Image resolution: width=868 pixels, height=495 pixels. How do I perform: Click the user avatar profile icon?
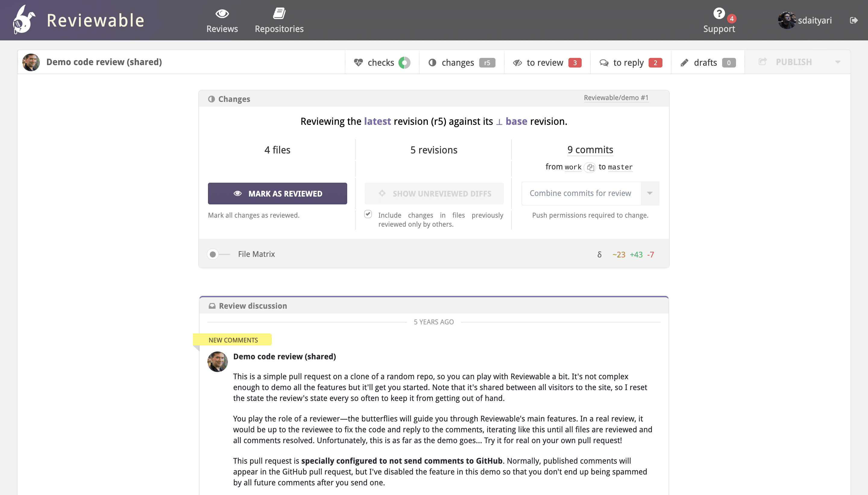[x=786, y=20]
